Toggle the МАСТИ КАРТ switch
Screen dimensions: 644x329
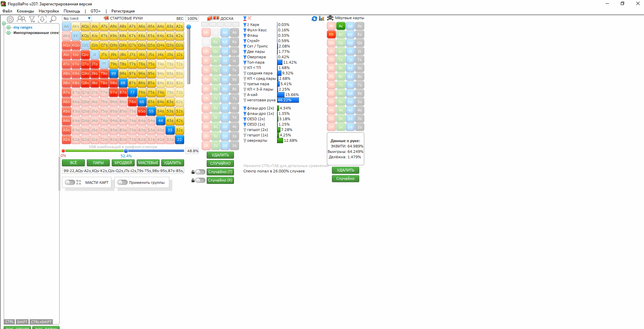tap(70, 182)
